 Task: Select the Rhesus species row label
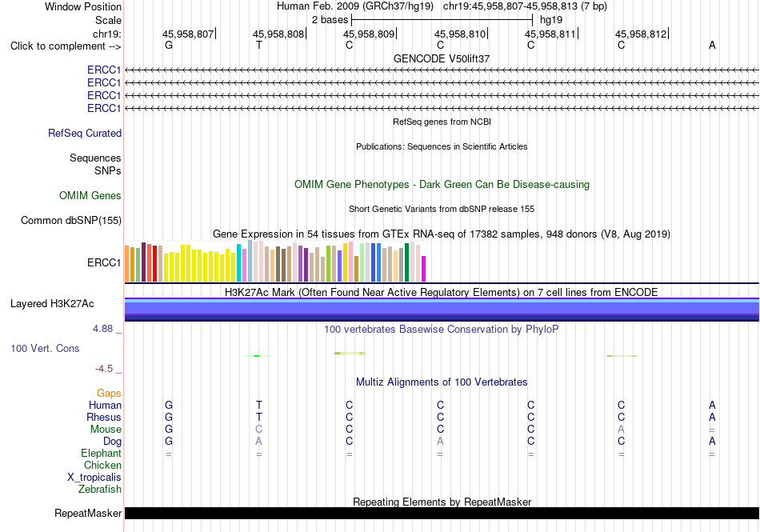104,417
